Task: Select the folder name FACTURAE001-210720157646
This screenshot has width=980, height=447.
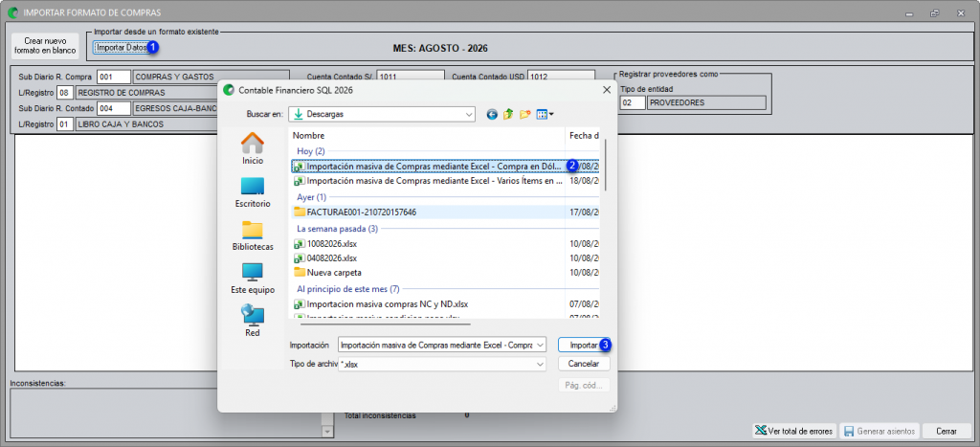Action: click(361, 212)
